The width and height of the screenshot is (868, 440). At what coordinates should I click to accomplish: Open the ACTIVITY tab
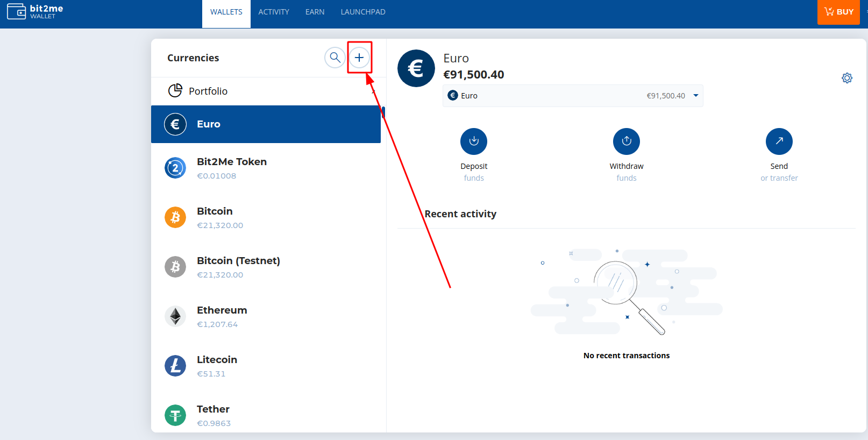tap(274, 12)
